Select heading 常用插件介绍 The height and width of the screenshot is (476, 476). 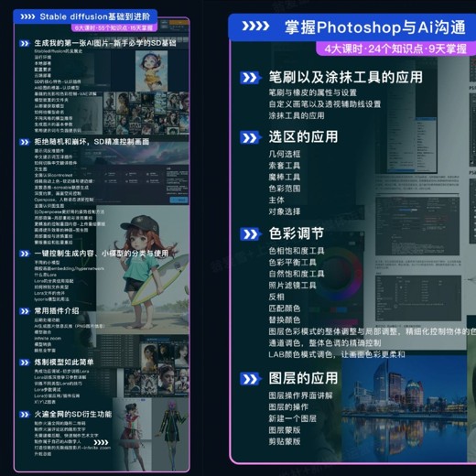[x=57, y=311]
